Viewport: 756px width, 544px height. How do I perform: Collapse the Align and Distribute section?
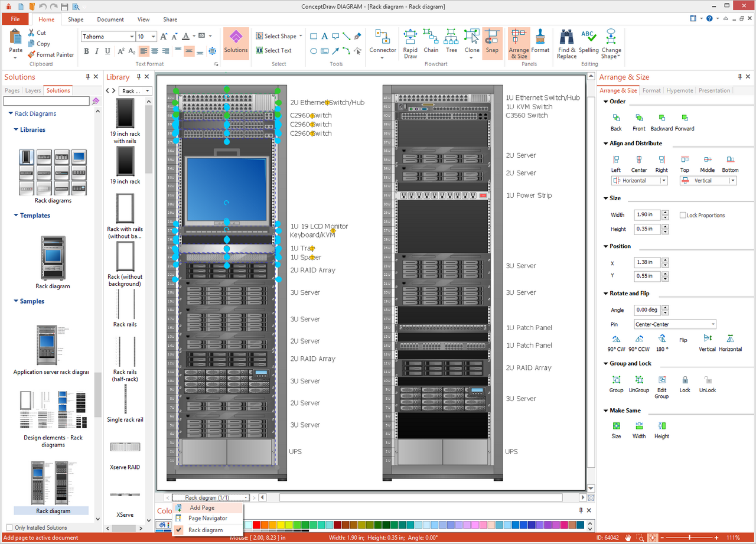[x=606, y=144]
